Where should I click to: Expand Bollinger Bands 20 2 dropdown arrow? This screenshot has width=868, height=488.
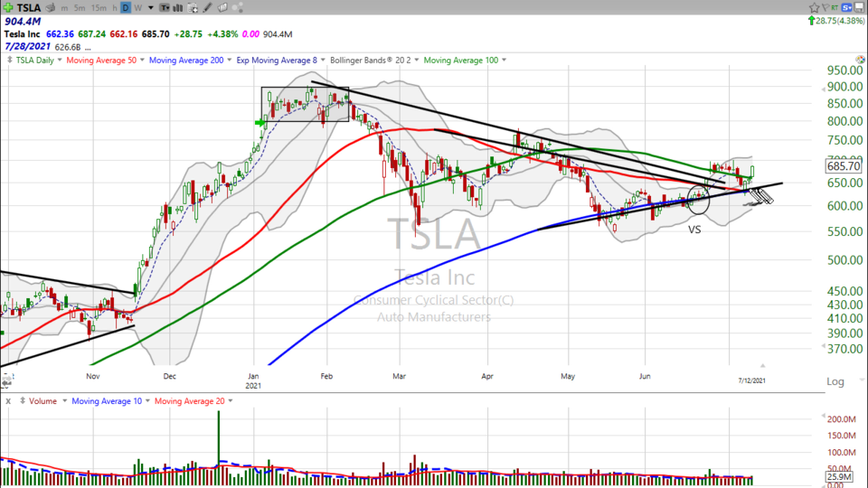(x=416, y=61)
